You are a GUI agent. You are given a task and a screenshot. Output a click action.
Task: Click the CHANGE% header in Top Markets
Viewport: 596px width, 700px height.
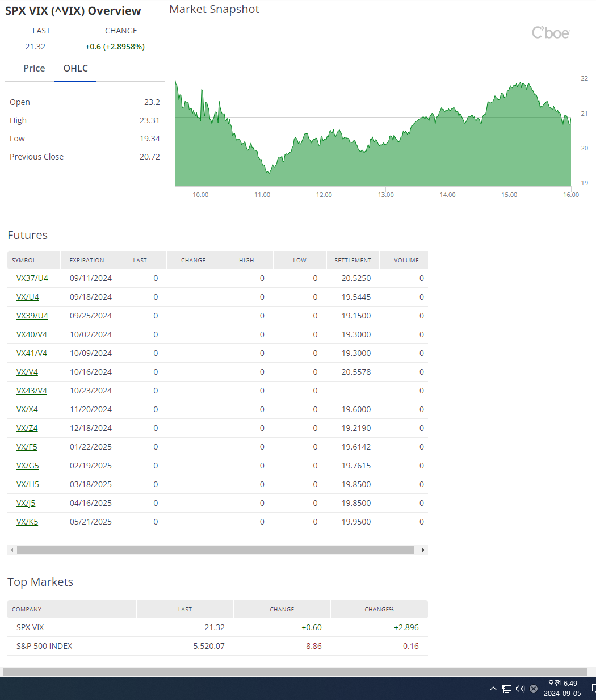coord(379,609)
